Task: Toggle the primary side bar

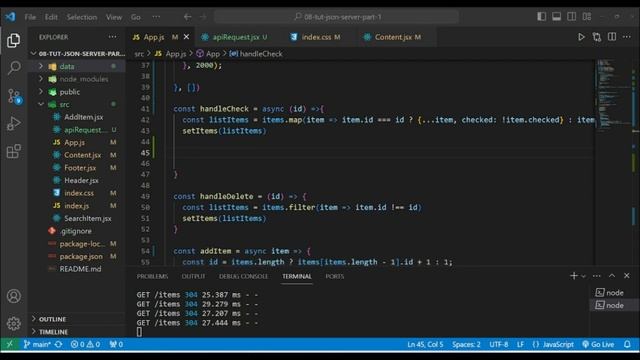Action: pyautogui.click(x=542, y=17)
